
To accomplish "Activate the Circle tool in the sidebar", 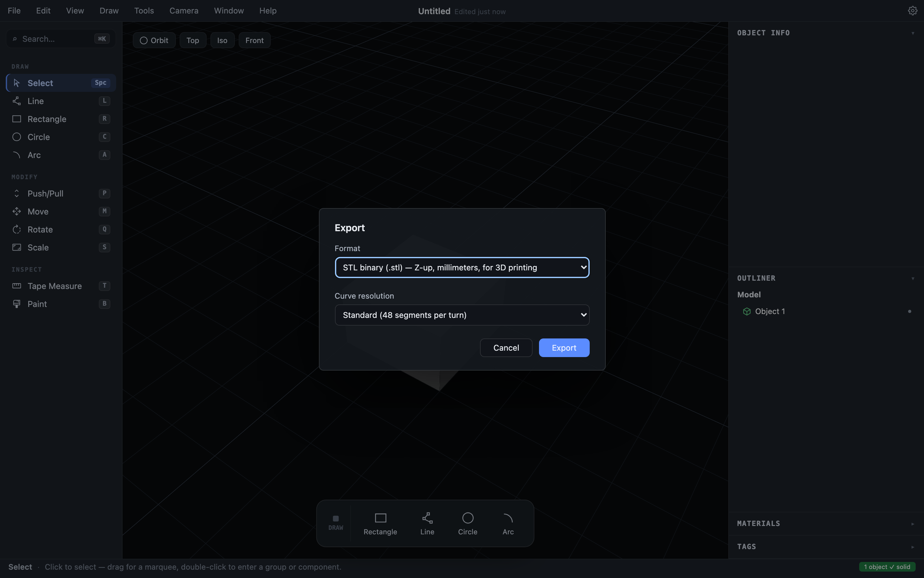I will pos(61,137).
